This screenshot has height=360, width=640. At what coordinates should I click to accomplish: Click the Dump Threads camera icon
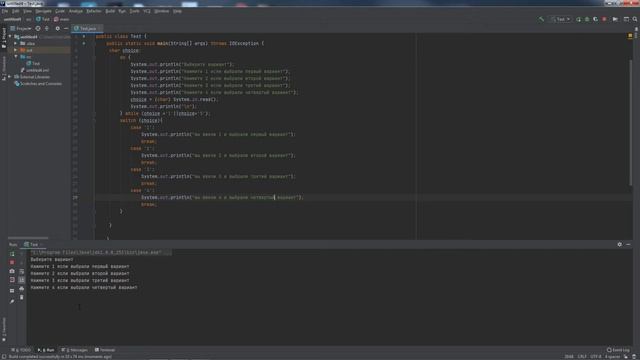tap(12, 271)
